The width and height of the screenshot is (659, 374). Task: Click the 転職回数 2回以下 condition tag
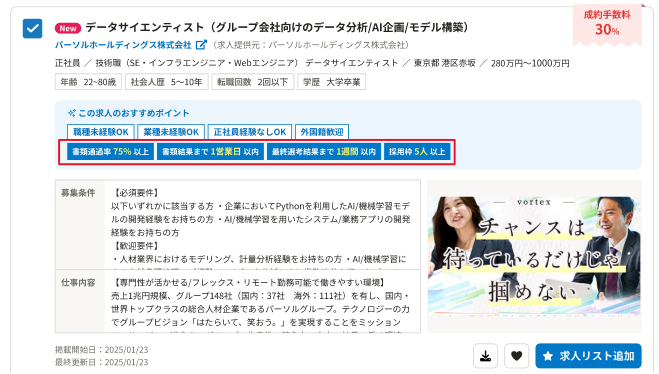coord(253,82)
